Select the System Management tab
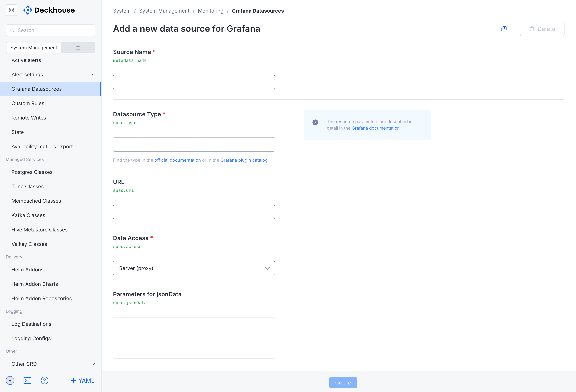The height and width of the screenshot is (392, 576). point(34,47)
